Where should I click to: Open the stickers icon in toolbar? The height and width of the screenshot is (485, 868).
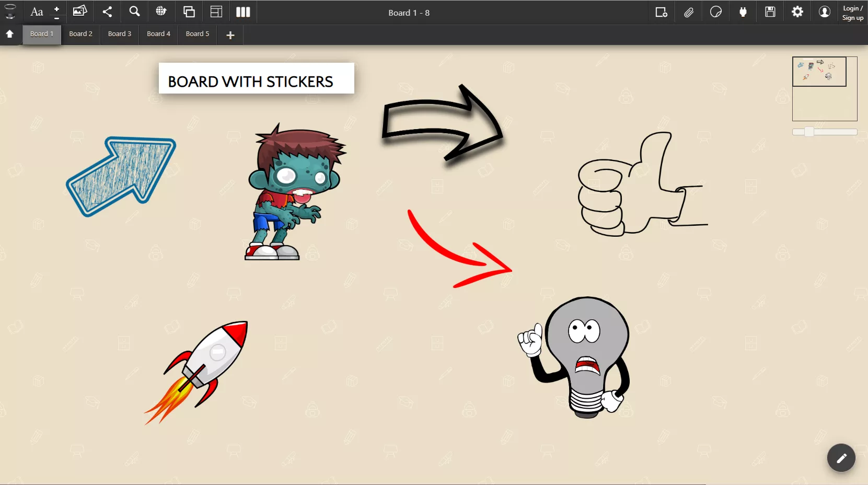pos(716,12)
